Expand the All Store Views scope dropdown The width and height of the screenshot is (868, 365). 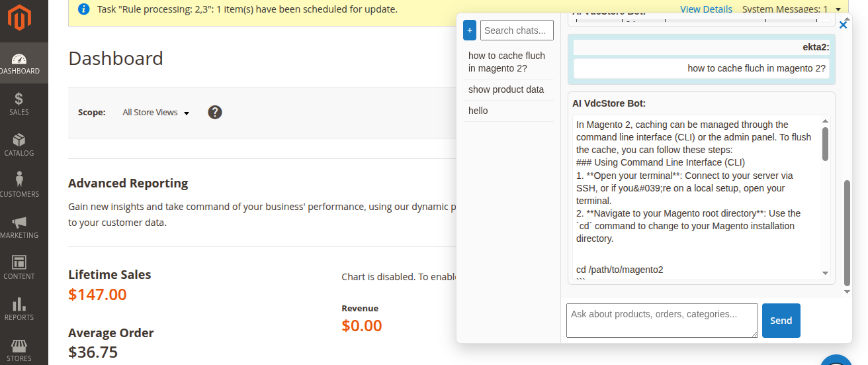point(156,113)
